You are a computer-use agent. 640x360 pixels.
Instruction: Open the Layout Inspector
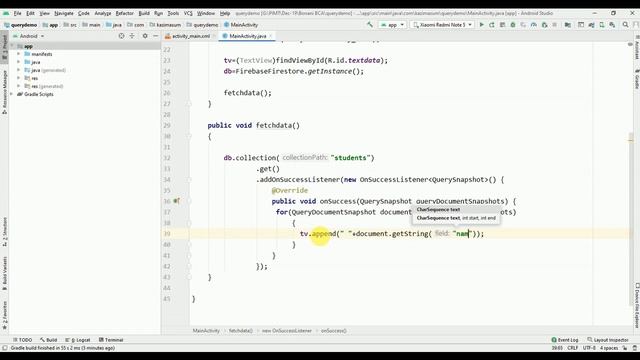(x=608, y=340)
